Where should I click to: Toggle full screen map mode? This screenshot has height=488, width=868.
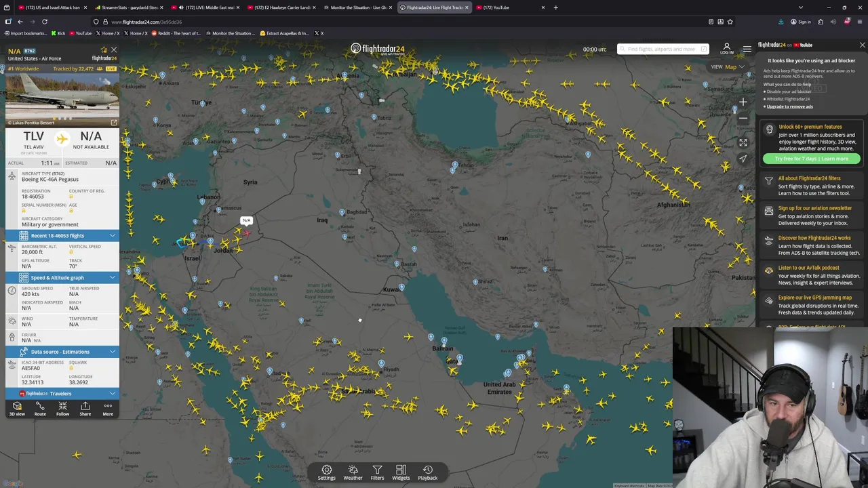(x=743, y=142)
